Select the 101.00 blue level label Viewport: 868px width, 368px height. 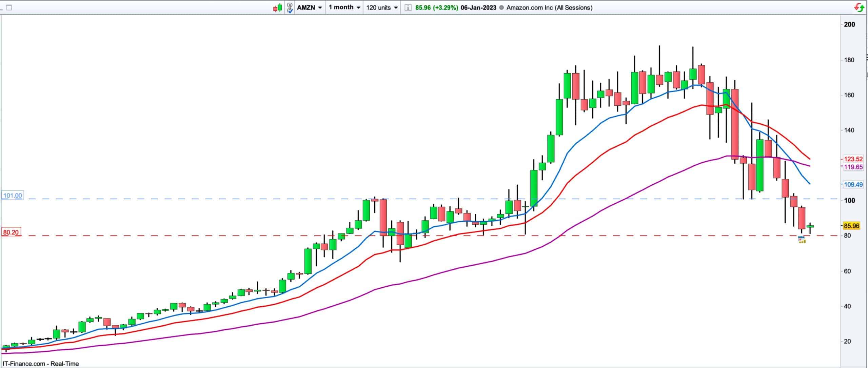click(x=12, y=196)
